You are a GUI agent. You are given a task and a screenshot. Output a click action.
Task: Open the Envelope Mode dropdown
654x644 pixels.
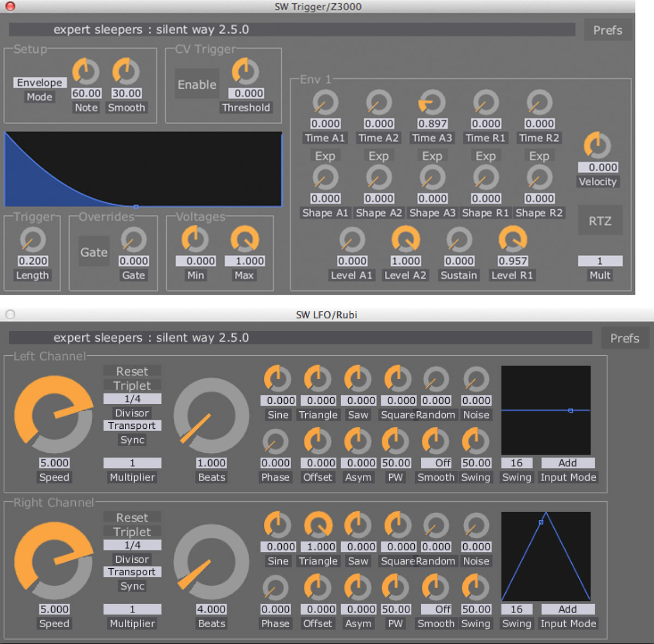click(x=40, y=82)
